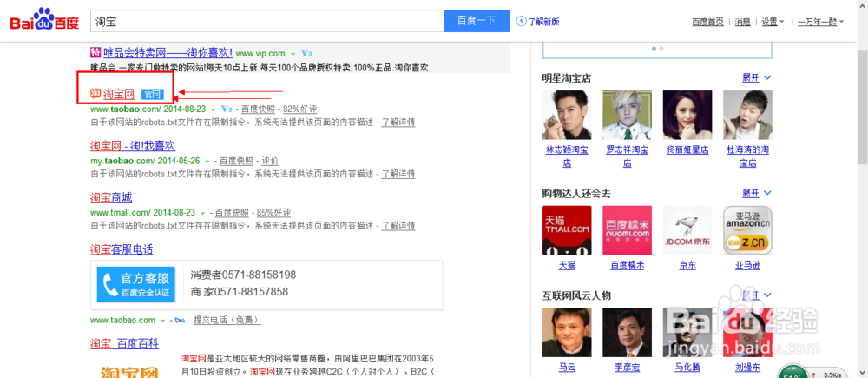Open the 百度糯米 text link

628,266
